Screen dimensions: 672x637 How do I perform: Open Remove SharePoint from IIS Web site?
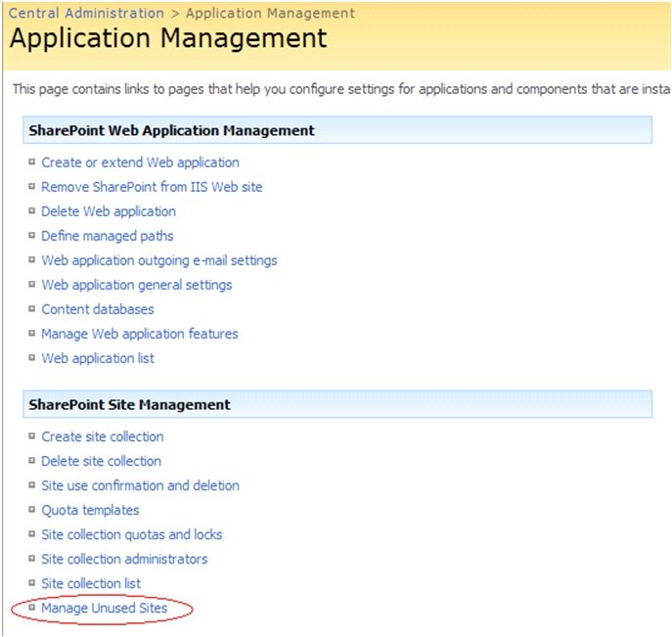[152, 187]
